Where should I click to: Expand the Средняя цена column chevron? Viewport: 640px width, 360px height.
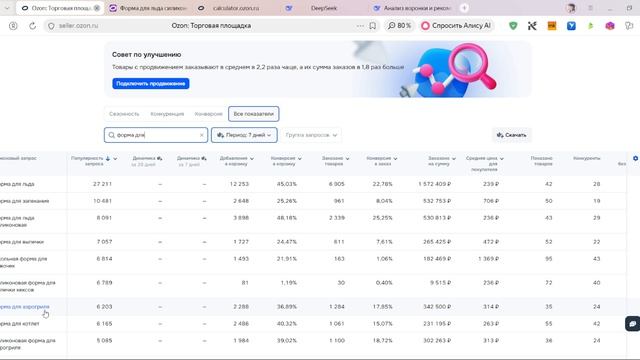click(x=502, y=158)
